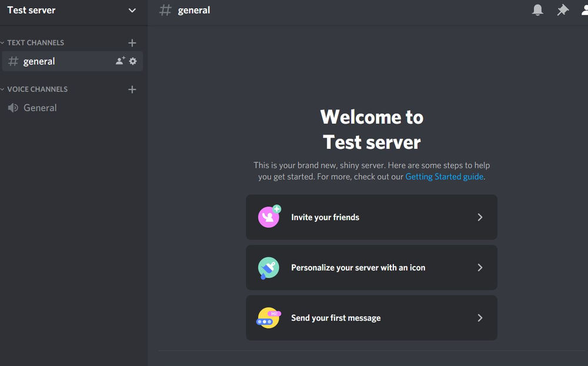Click the hashtag icon beside general header
The height and width of the screenshot is (366, 588).
point(165,10)
